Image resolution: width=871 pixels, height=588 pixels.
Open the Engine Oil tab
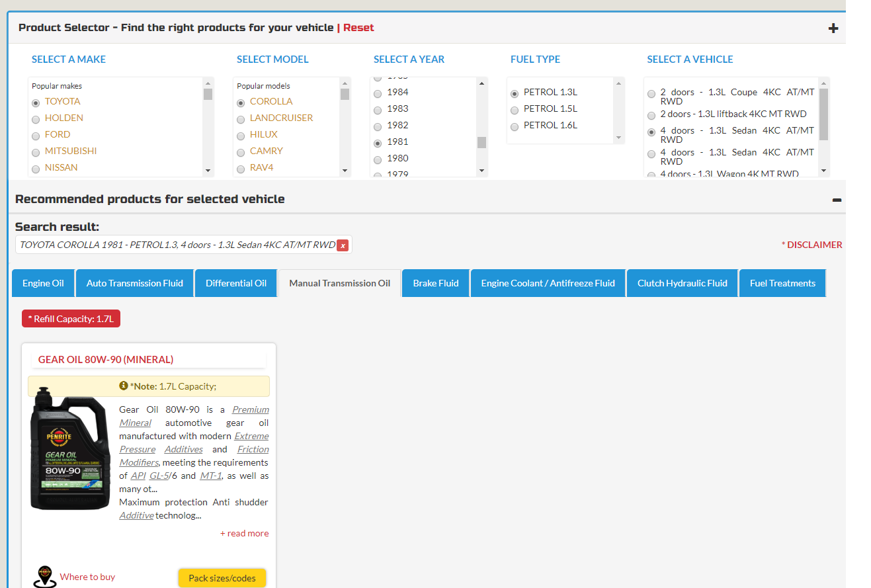pyautogui.click(x=43, y=283)
